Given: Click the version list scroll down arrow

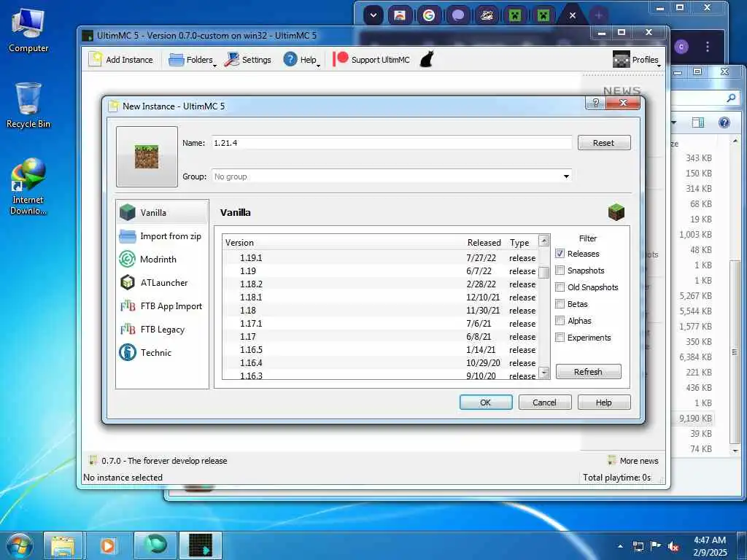Looking at the screenshot, I should pyautogui.click(x=544, y=373).
